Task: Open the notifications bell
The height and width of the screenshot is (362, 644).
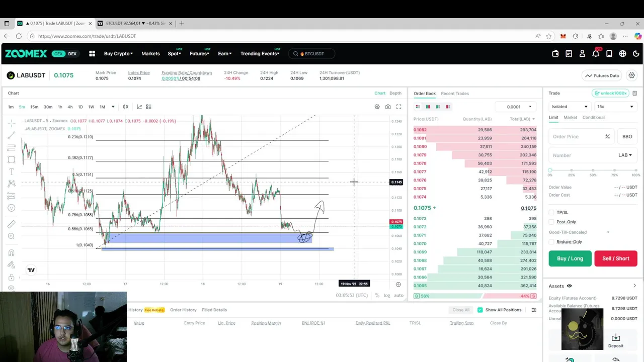Action: pyautogui.click(x=596, y=54)
